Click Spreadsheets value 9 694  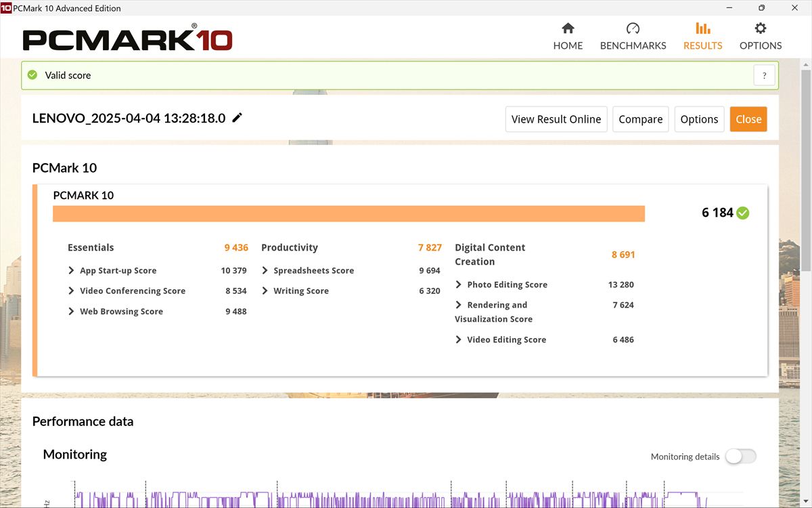(x=430, y=270)
